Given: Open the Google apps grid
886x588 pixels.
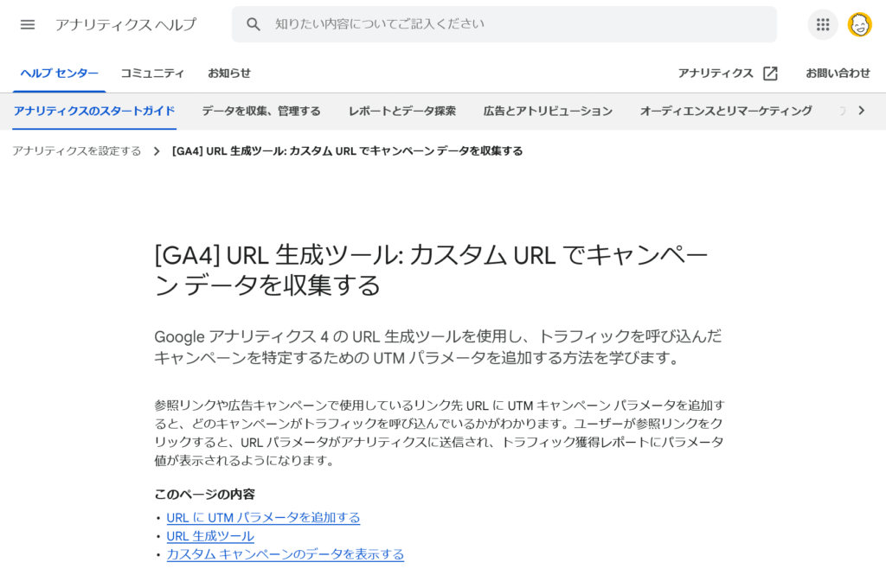Looking at the screenshot, I should click(822, 24).
